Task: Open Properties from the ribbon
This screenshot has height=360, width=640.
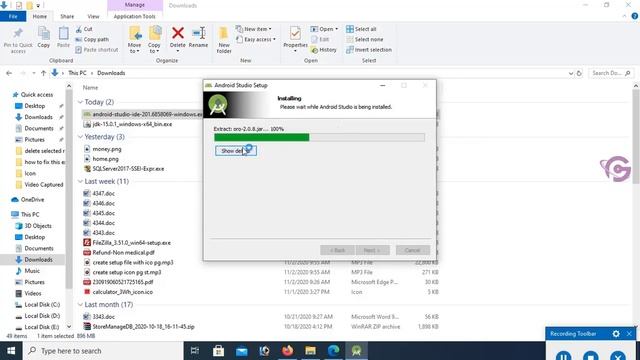Action: click(295, 39)
